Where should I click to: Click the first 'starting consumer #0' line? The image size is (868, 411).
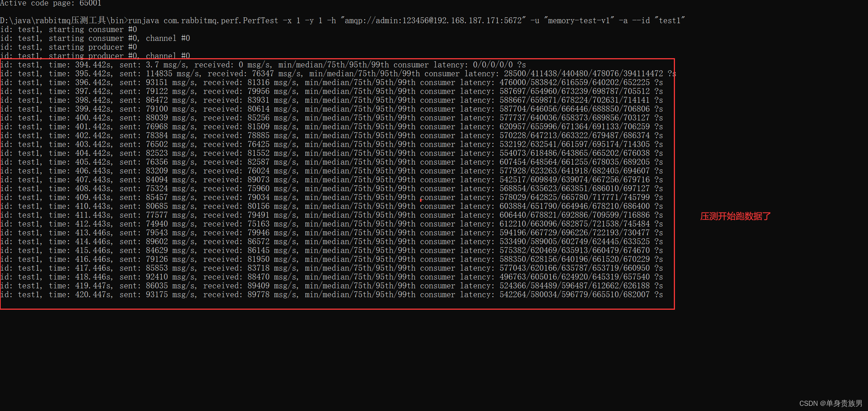[x=69, y=29]
